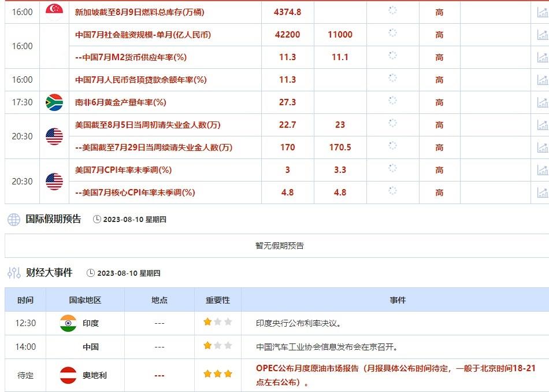Click previous value 27.3
Viewport: 549px width, 392px height.
coord(287,102)
